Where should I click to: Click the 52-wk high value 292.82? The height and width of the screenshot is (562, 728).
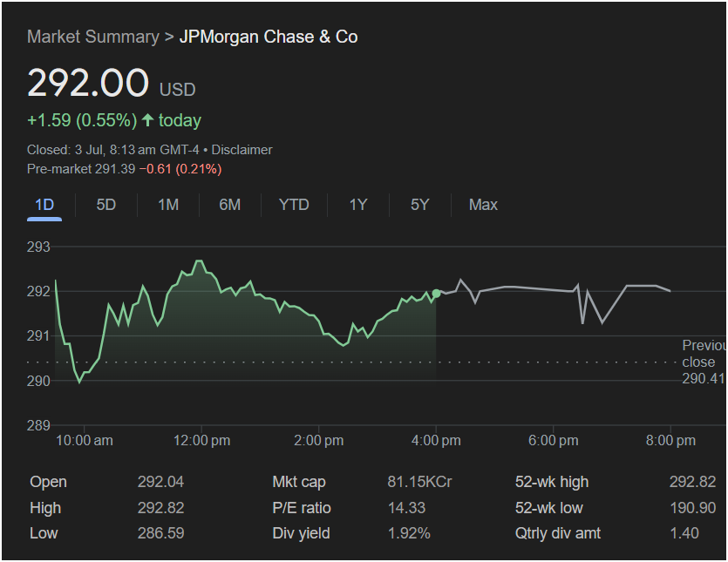tap(693, 482)
